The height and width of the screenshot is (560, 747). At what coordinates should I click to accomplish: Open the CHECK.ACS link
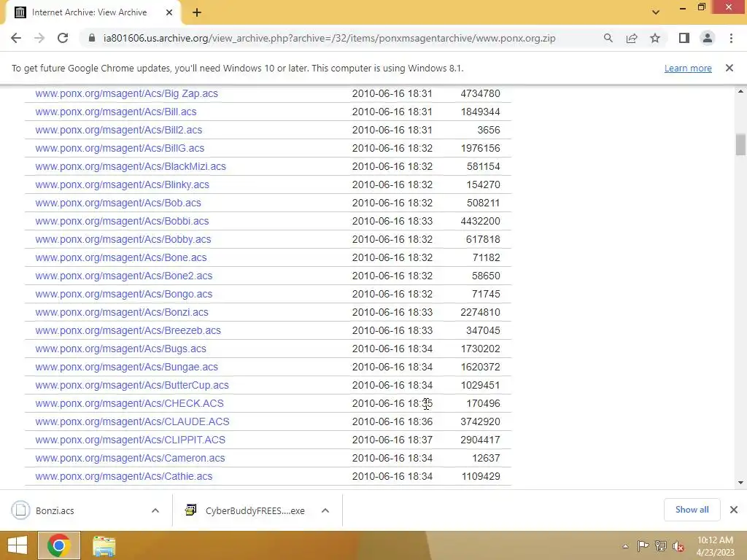[129, 403]
